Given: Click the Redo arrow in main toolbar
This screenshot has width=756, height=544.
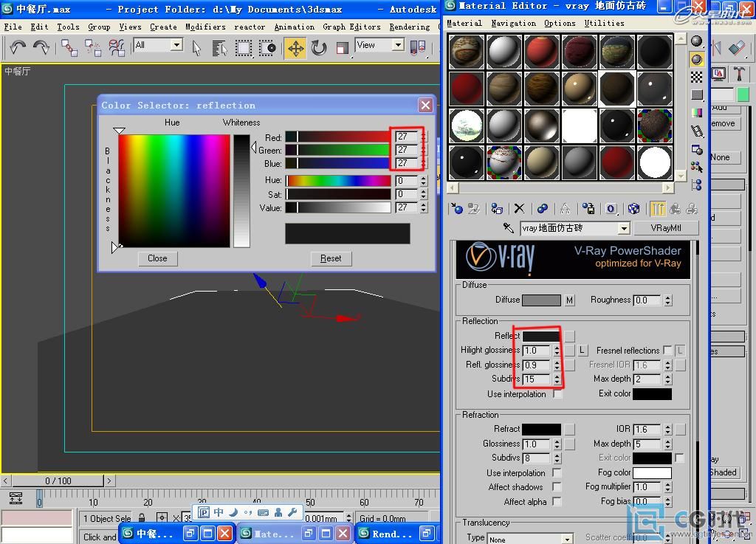Looking at the screenshot, I should pyautogui.click(x=41, y=47).
